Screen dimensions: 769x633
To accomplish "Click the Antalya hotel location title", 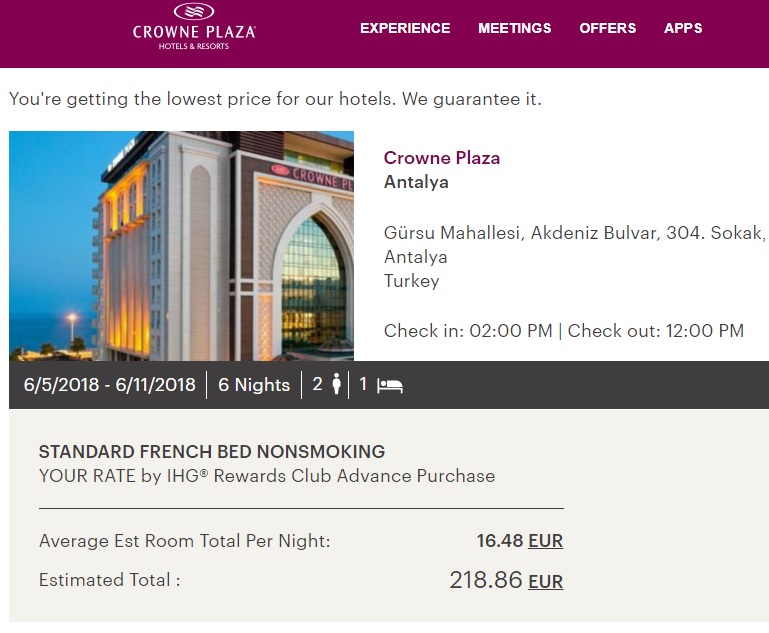I will tap(416, 182).
